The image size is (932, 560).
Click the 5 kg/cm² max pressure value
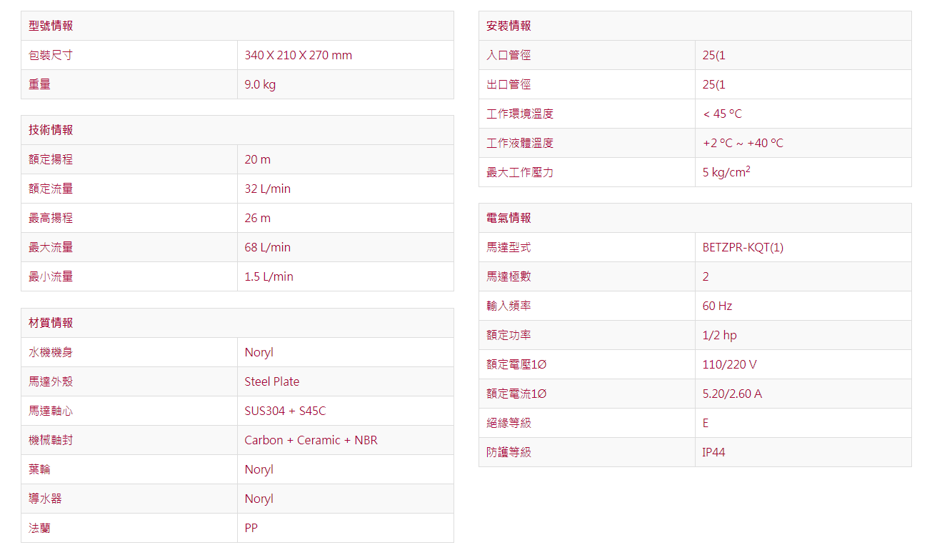726,172
